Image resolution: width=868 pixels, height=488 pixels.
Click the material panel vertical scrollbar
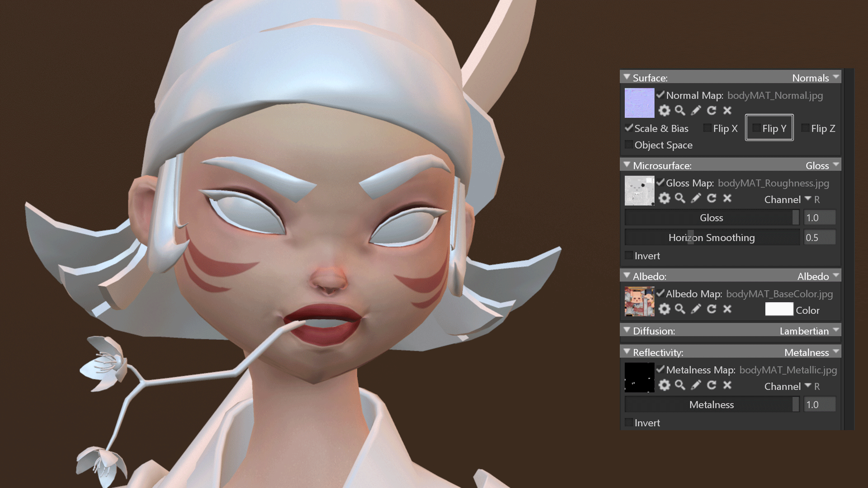pyautogui.click(x=848, y=249)
